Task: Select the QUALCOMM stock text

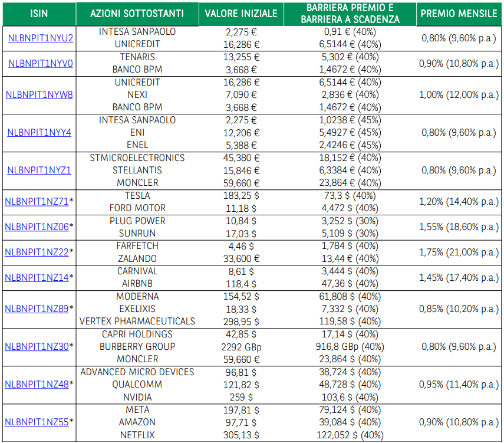Action: [137, 384]
